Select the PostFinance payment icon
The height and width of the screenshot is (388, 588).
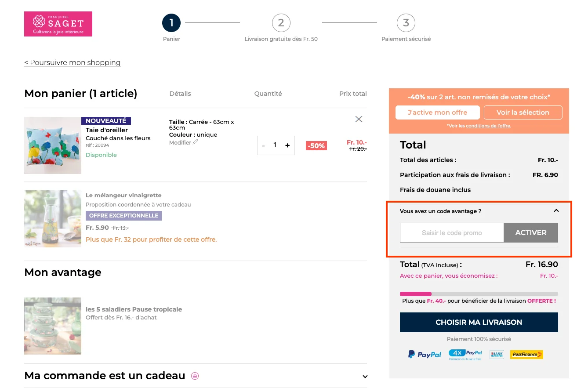point(526,354)
